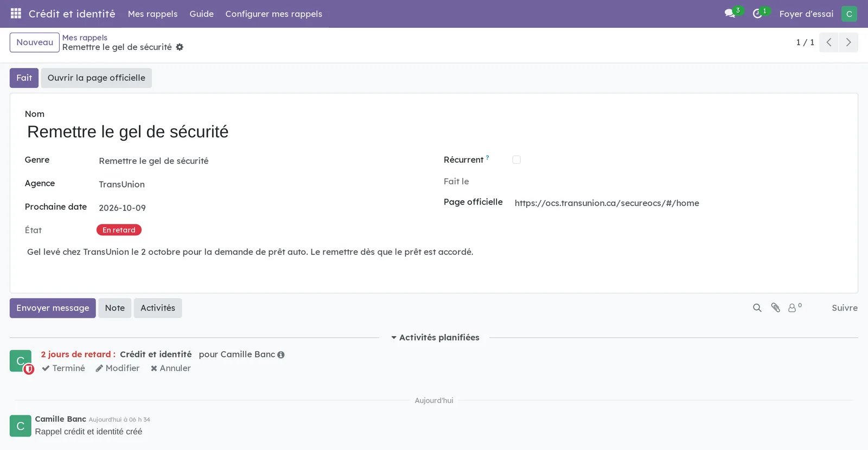Open the Mes rappels menu
Viewport: 868px width, 450px height.
(x=153, y=14)
